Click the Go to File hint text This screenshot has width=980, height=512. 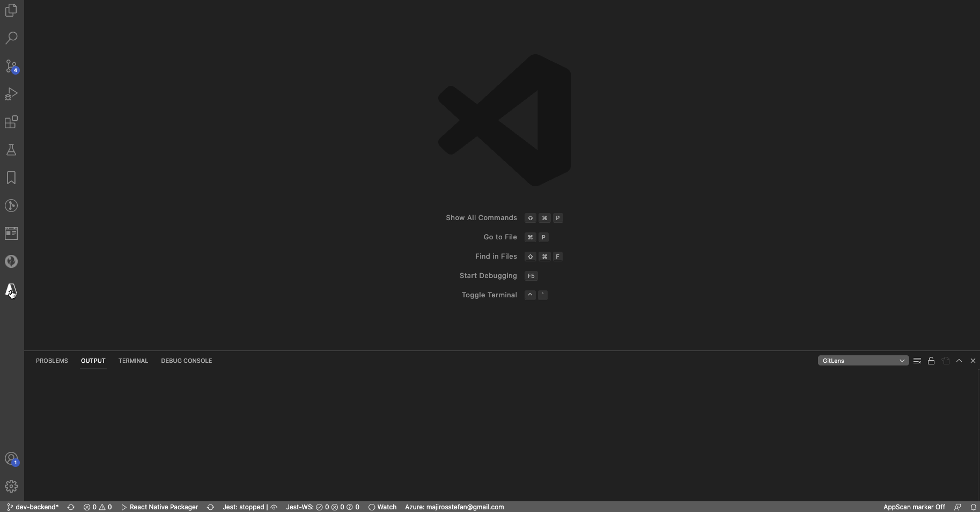pyautogui.click(x=500, y=237)
